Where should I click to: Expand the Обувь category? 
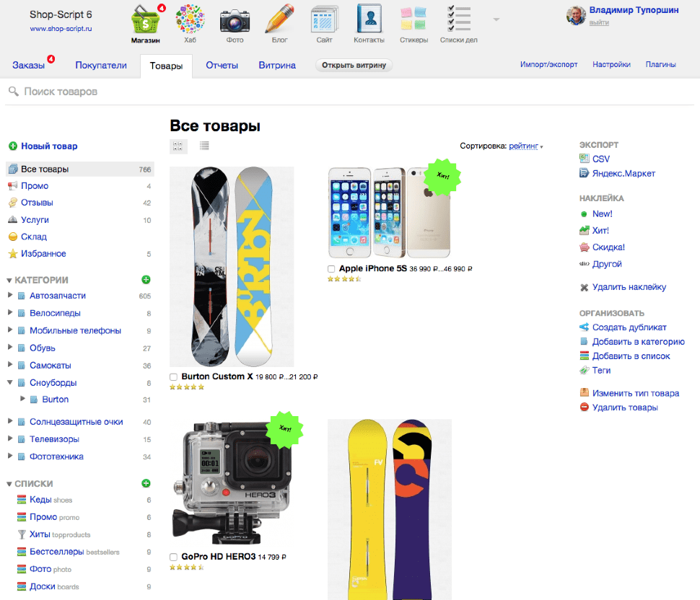click(x=10, y=348)
